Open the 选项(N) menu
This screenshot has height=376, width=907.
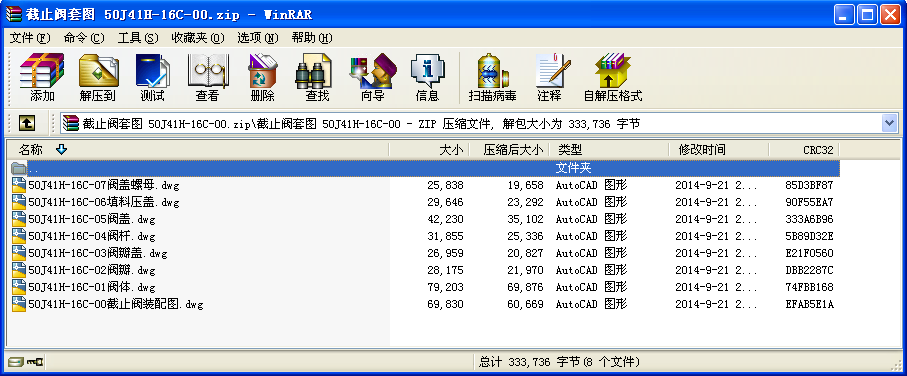[258, 38]
